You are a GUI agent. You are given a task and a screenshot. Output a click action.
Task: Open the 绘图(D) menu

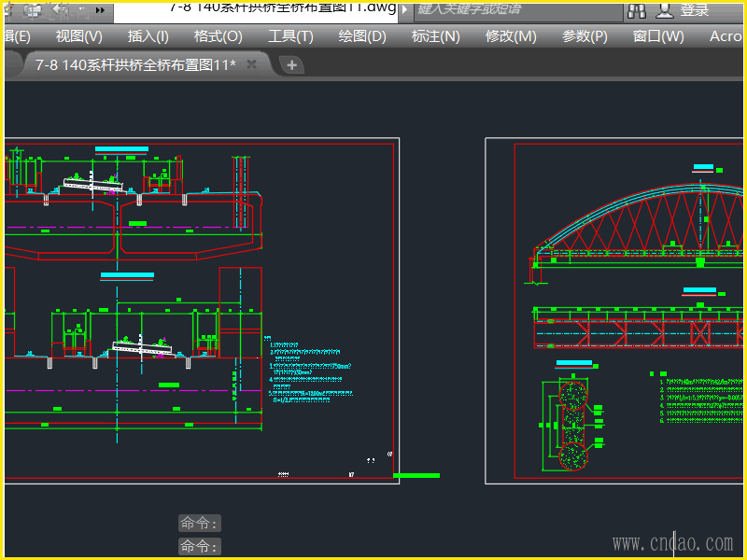coord(362,36)
